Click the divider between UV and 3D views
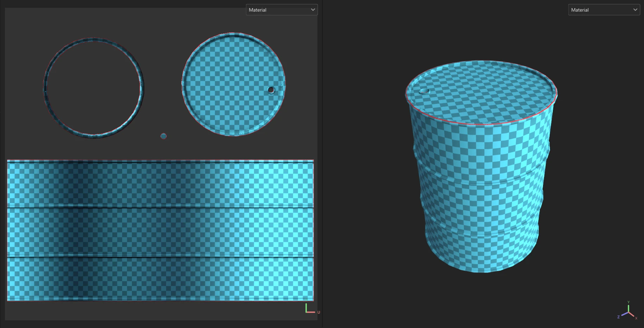The width and height of the screenshot is (644, 328). (322, 164)
